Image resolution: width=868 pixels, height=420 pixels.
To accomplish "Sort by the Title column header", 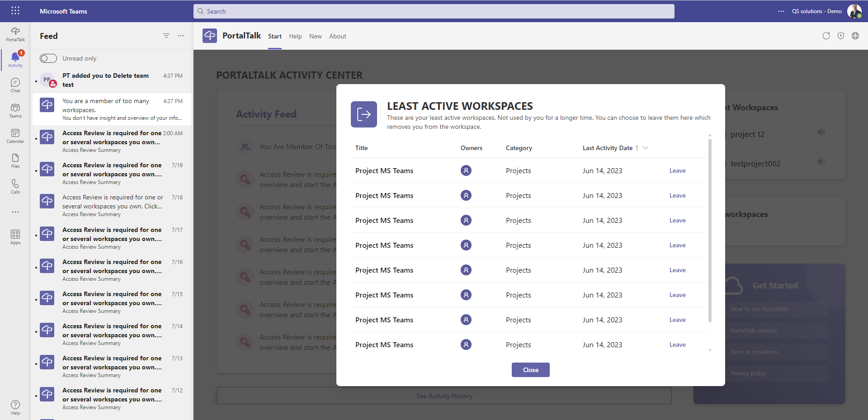I will pyautogui.click(x=362, y=148).
